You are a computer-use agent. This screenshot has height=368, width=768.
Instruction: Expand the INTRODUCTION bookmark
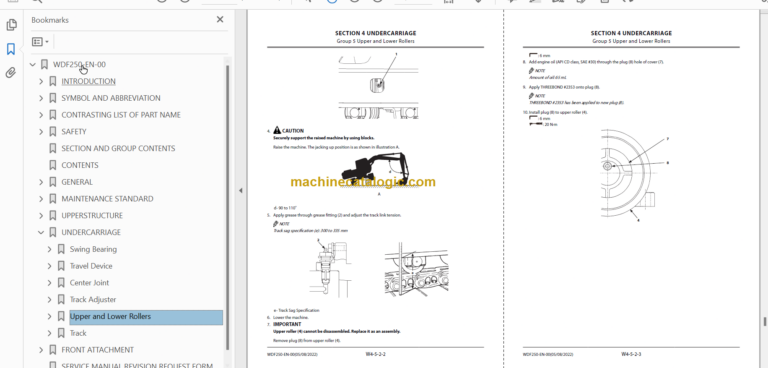41,81
